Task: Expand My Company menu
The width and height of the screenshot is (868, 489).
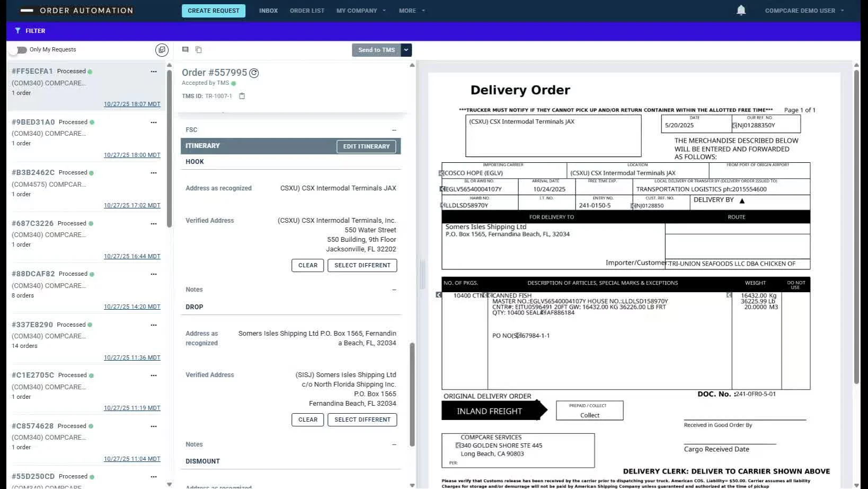Action: point(361,11)
